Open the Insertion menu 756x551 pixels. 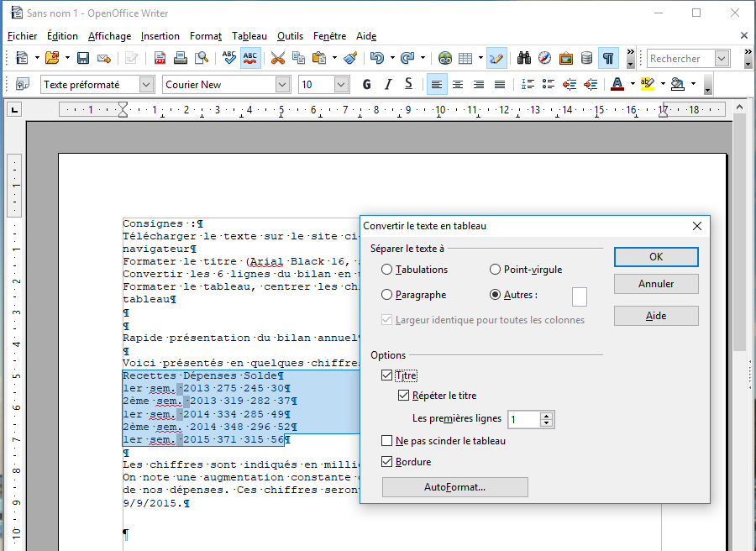point(160,36)
